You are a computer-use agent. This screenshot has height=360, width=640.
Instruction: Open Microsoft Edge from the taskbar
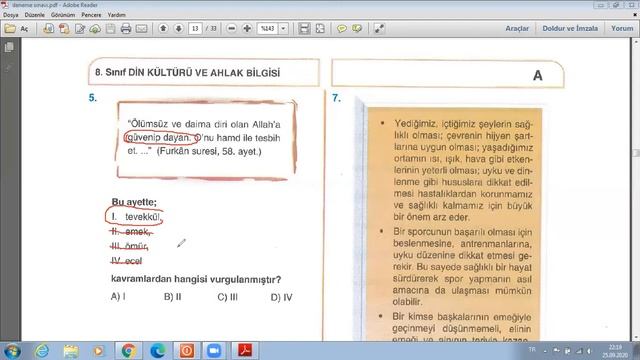[x=158, y=351]
